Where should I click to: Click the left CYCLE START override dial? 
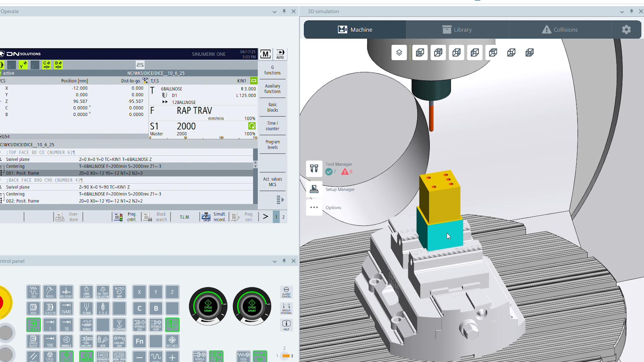click(208, 307)
